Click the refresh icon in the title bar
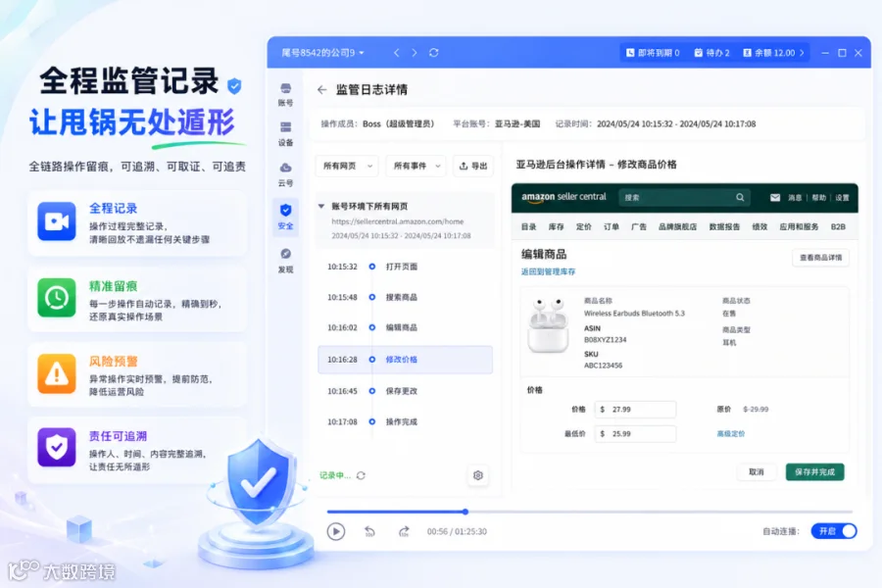882x588 pixels. point(434,53)
